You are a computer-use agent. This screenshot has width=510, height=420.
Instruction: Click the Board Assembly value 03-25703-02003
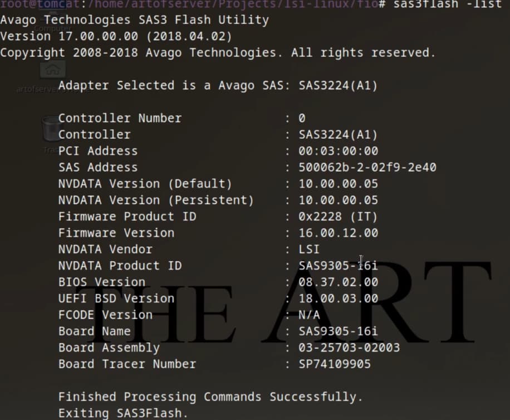click(349, 348)
